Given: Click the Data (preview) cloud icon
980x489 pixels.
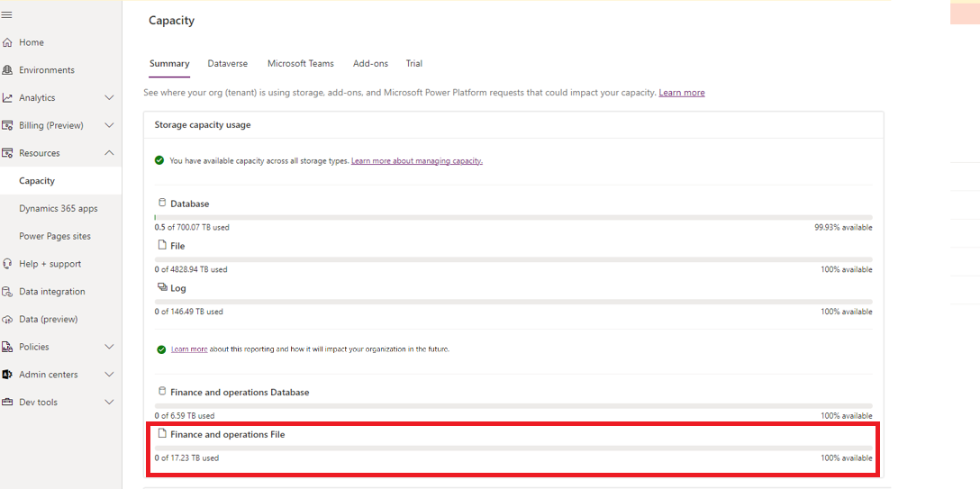Looking at the screenshot, I should point(7,319).
